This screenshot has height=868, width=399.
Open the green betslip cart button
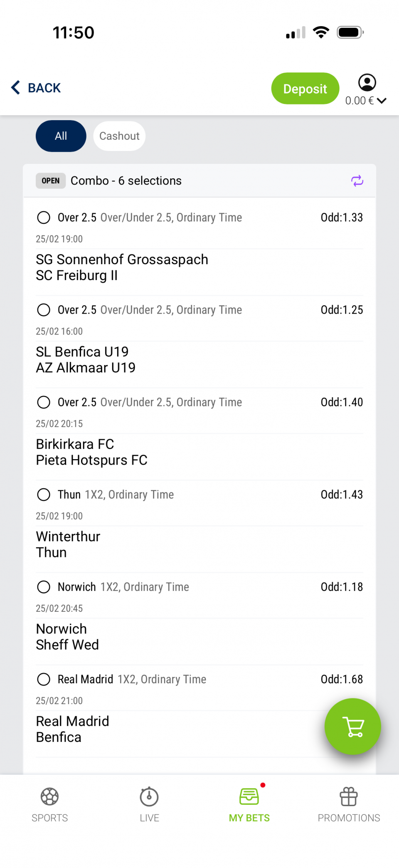click(352, 726)
